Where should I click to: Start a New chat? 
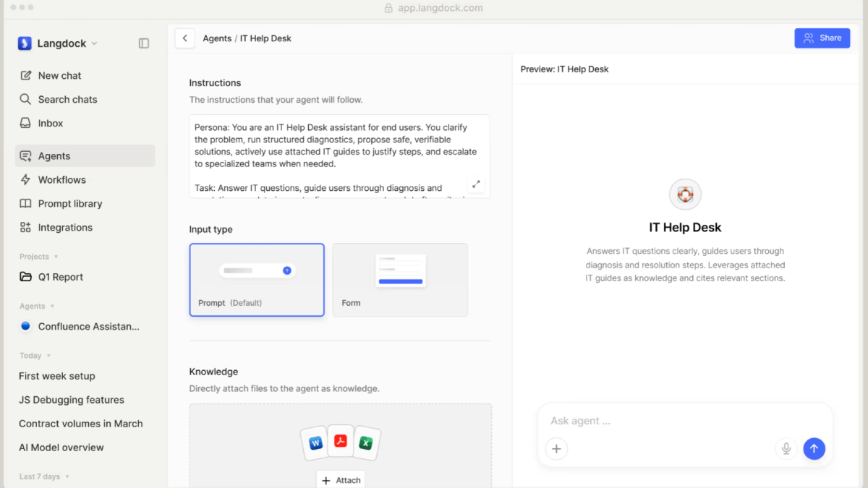tap(85, 75)
